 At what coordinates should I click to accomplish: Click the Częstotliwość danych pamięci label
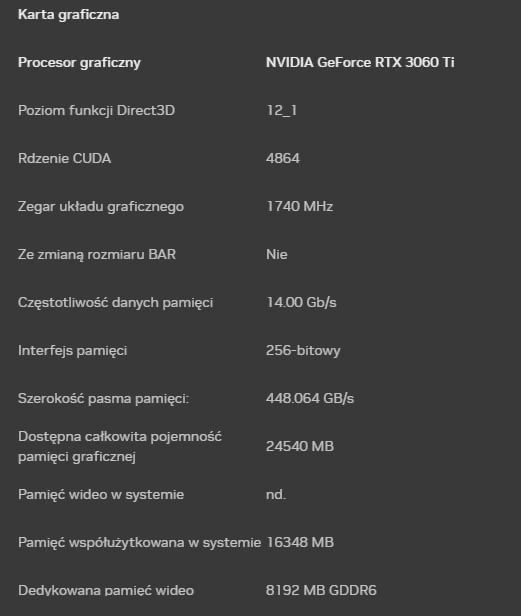click(116, 302)
